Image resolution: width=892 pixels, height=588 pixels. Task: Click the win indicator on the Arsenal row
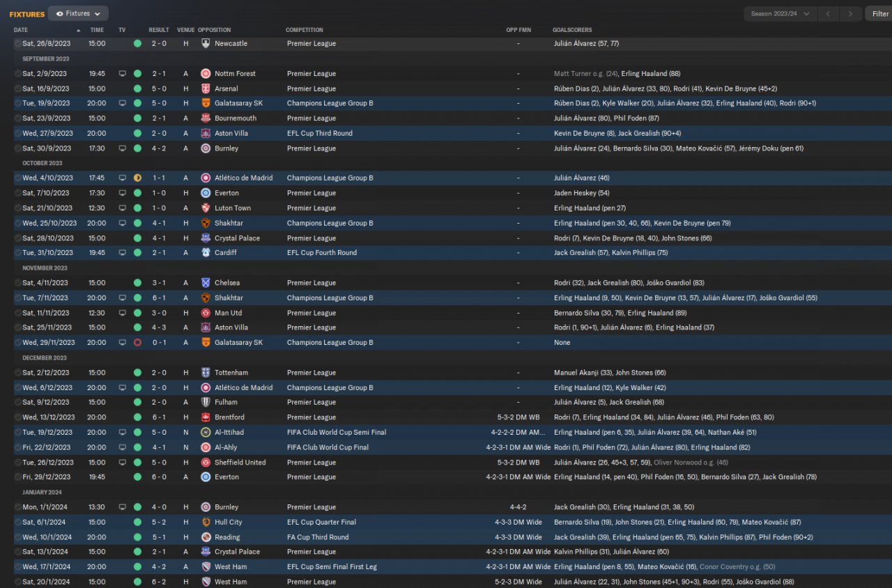(137, 88)
